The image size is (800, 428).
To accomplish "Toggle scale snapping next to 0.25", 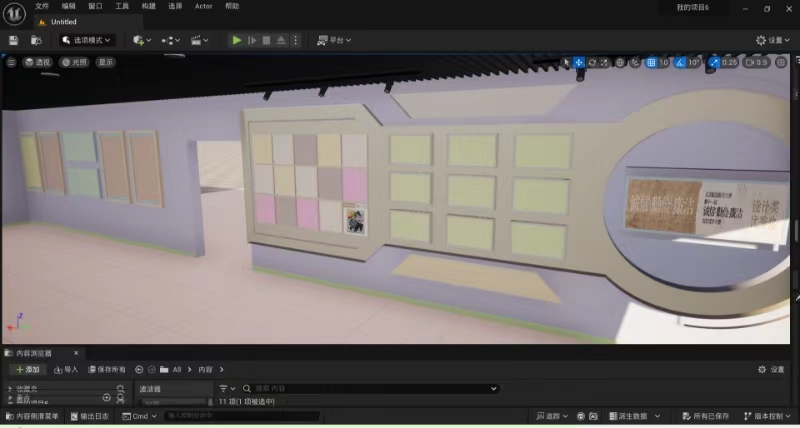I will click(714, 63).
